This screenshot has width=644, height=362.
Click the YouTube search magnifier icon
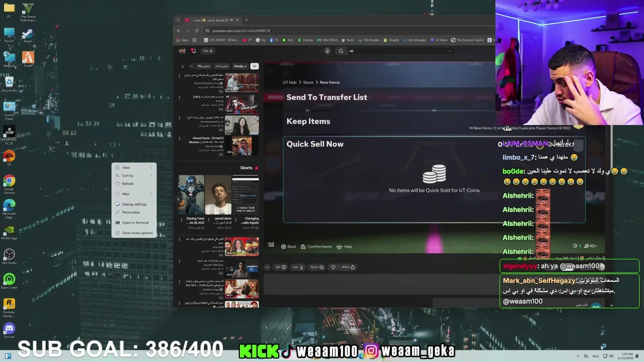[341, 51]
